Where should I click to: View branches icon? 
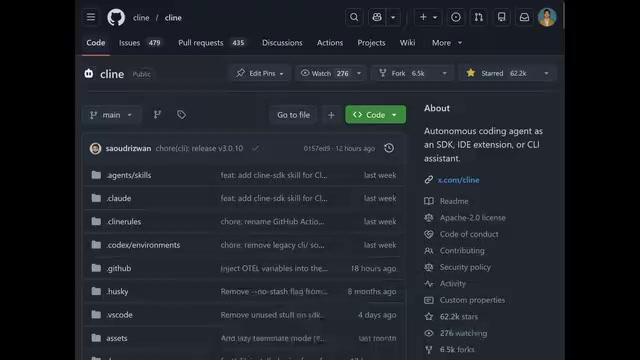pos(157,115)
